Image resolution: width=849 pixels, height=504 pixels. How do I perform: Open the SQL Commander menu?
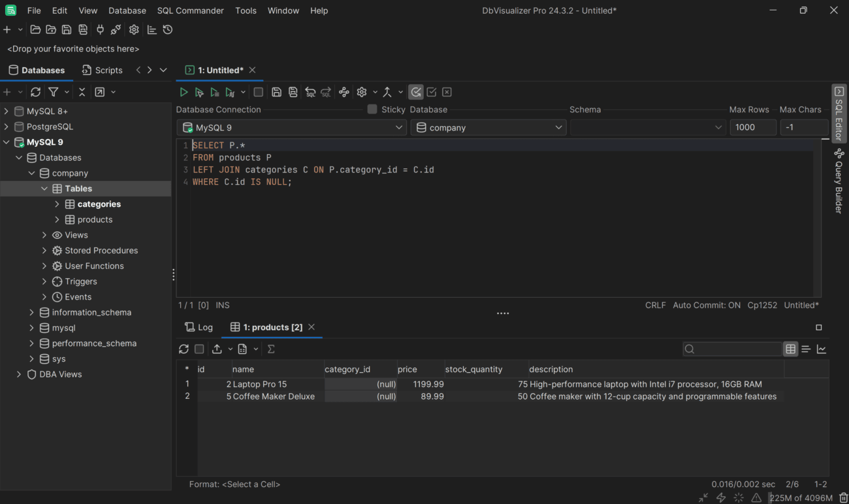[190, 10]
